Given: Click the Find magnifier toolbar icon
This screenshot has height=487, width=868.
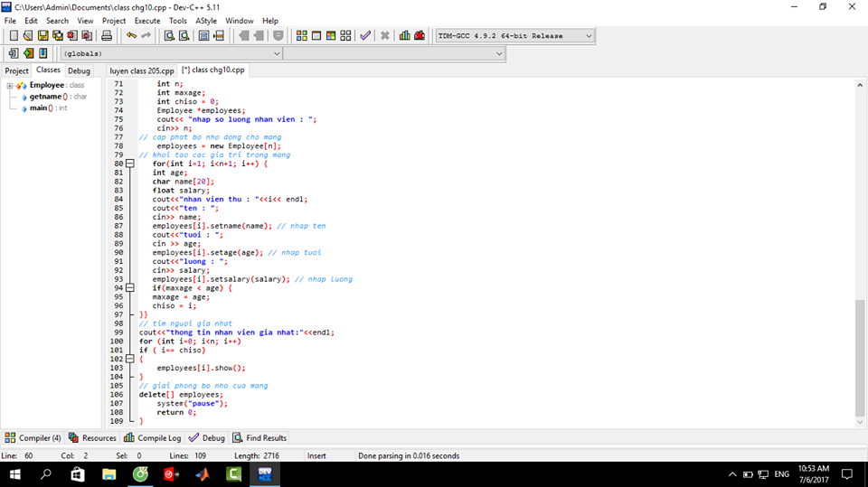Looking at the screenshot, I should pos(169,36).
